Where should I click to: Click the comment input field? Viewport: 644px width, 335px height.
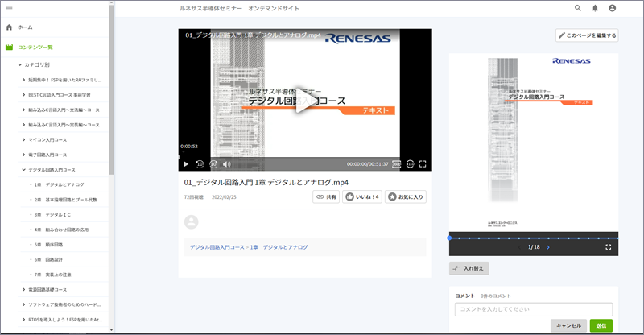pos(534,309)
